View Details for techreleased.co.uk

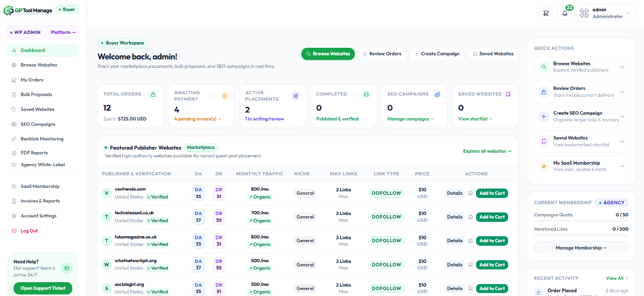coord(455,217)
